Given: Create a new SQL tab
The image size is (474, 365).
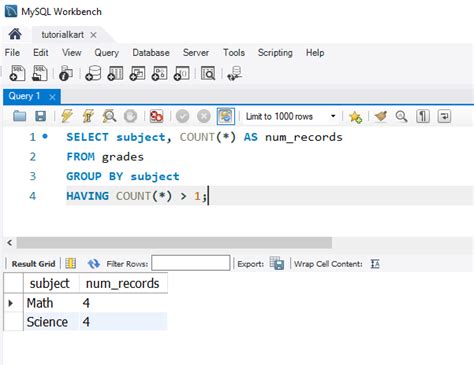Looking at the screenshot, I should (x=17, y=73).
